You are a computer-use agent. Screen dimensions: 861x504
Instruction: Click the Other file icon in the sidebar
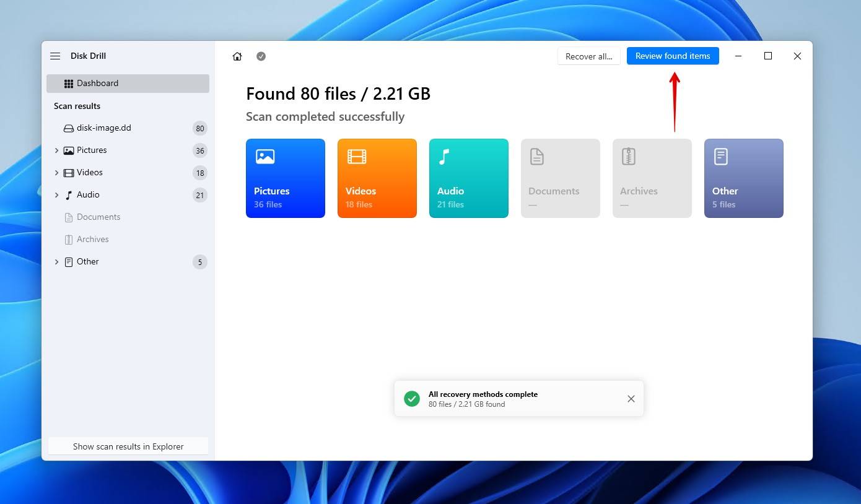(x=69, y=262)
